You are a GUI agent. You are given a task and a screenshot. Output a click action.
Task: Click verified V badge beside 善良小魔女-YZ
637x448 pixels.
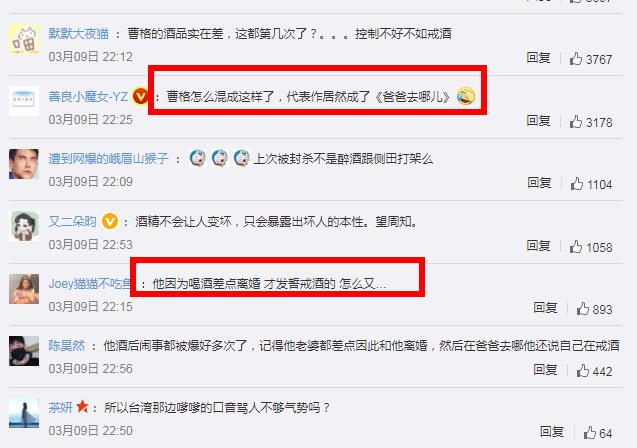[x=141, y=97]
